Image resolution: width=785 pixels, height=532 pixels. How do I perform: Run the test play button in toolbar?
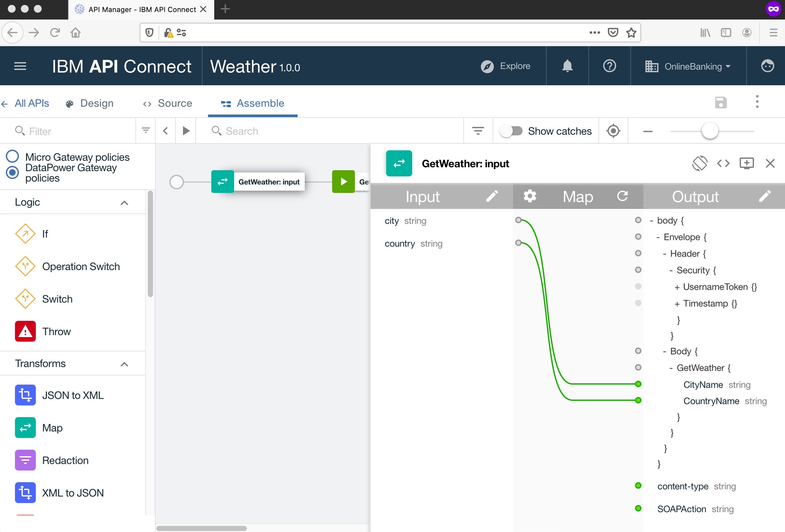[186, 130]
